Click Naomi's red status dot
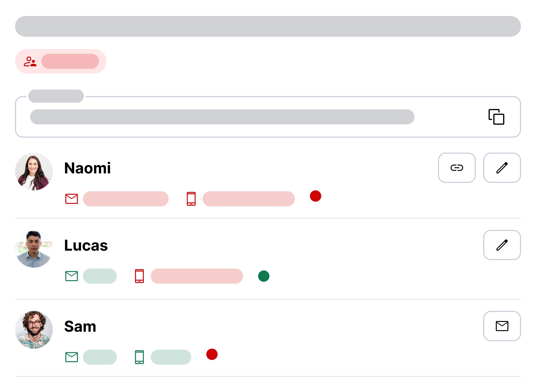This screenshot has height=392, width=536. (315, 196)
